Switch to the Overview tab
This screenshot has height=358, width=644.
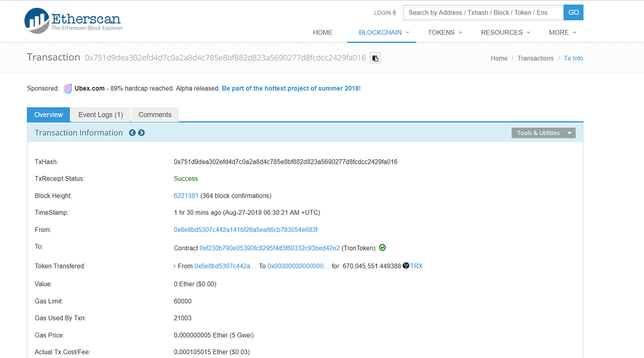click(x=49, y=115)
